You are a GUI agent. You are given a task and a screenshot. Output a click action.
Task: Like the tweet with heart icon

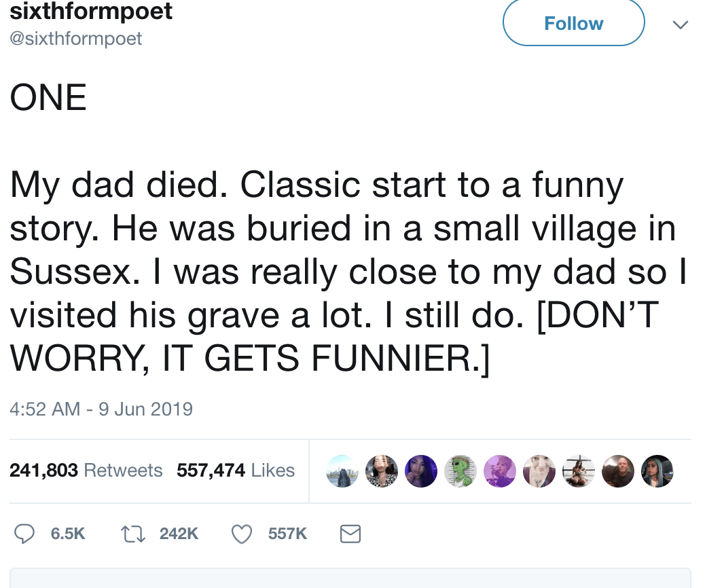(x=242, y=534)
